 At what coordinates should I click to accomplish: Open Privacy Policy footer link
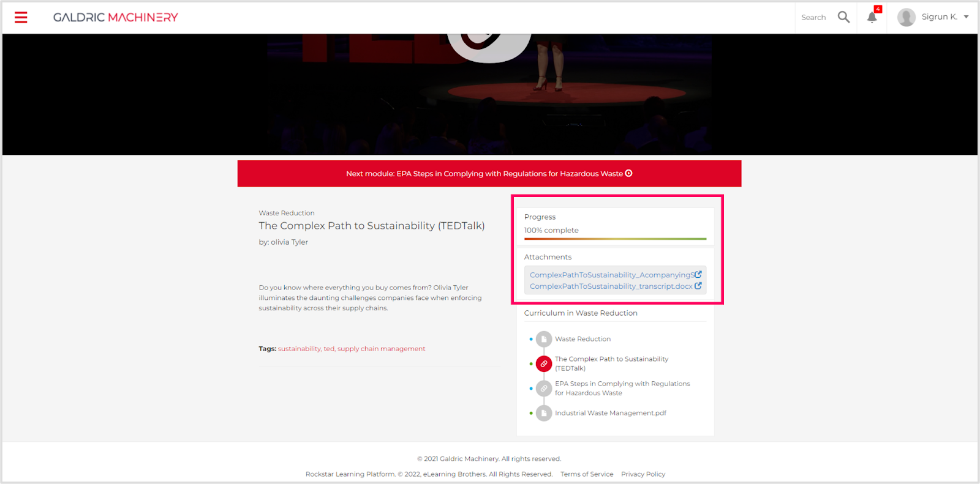tap(643, 474)
